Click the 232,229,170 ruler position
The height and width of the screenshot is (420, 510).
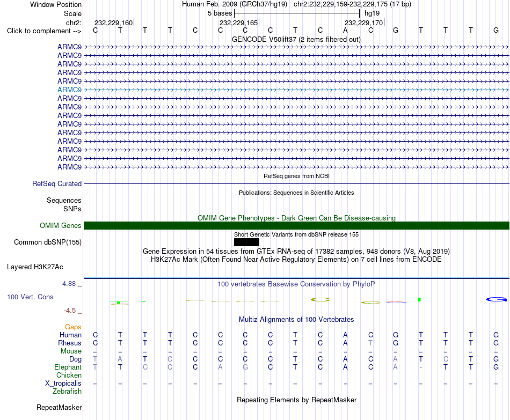click(x=363, y=23)
